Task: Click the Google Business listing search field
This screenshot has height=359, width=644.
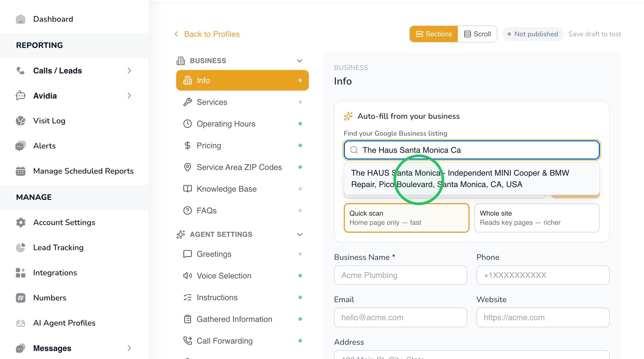Action: (472, 150)
